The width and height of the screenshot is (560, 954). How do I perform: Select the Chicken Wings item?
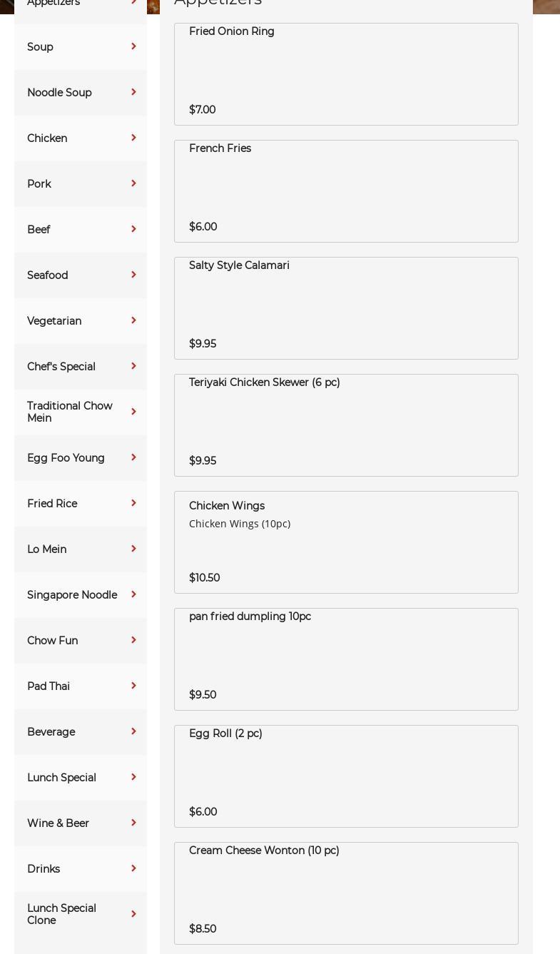pos(346,542)
